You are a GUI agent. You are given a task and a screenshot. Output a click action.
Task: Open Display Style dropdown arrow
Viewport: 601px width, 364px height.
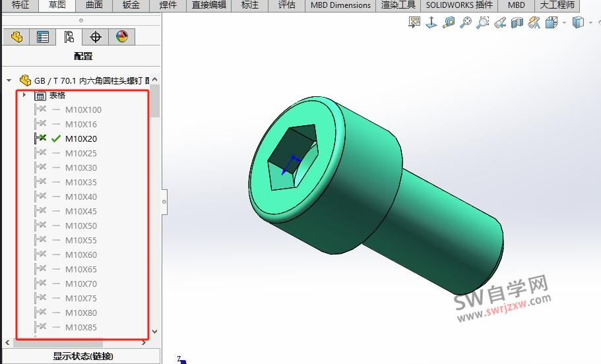[590, 23]
